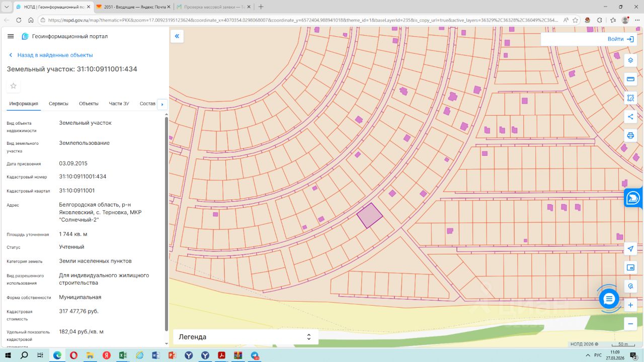This screenshot has width=644, height=362.
Task: Open the chat assistant bubble
Action: pyautogui.click(x=609, y=299)
